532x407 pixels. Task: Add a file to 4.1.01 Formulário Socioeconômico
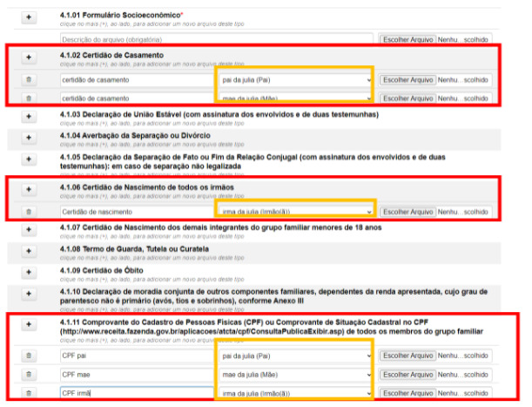click(x=28, y=17)
